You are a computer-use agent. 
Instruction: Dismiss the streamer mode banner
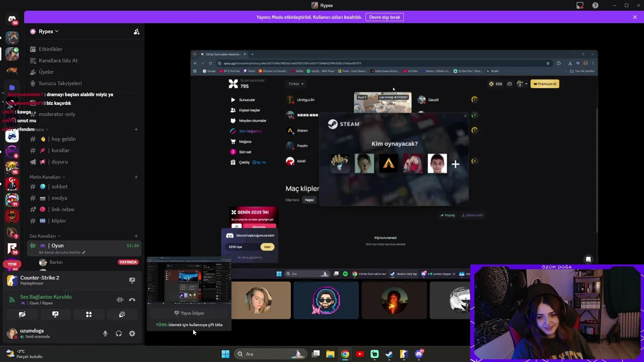tap(635, 17)
